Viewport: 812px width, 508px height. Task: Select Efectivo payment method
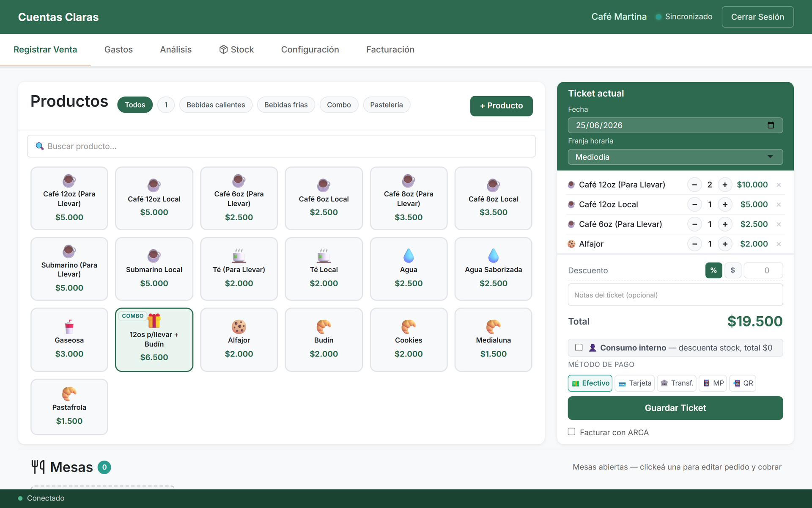[x=590, y=383]
